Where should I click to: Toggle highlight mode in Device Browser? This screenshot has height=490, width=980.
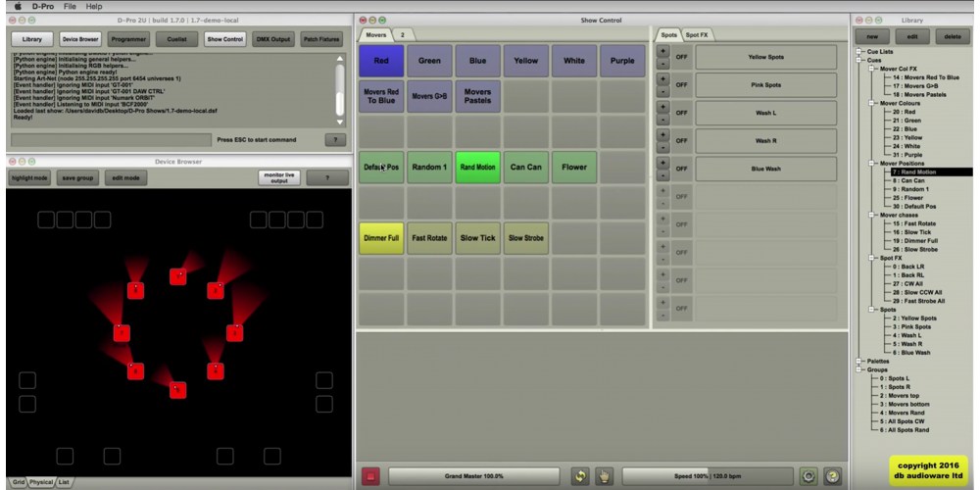tap(29, 178)
